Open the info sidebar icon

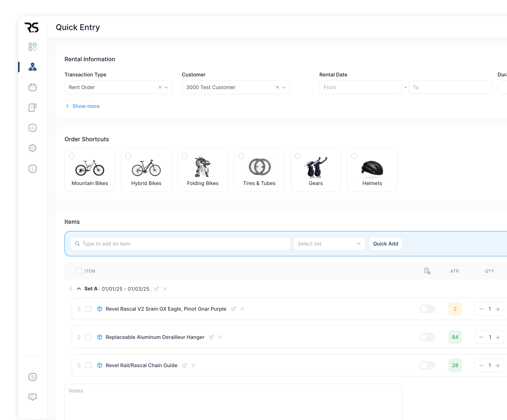coord(32,169)
